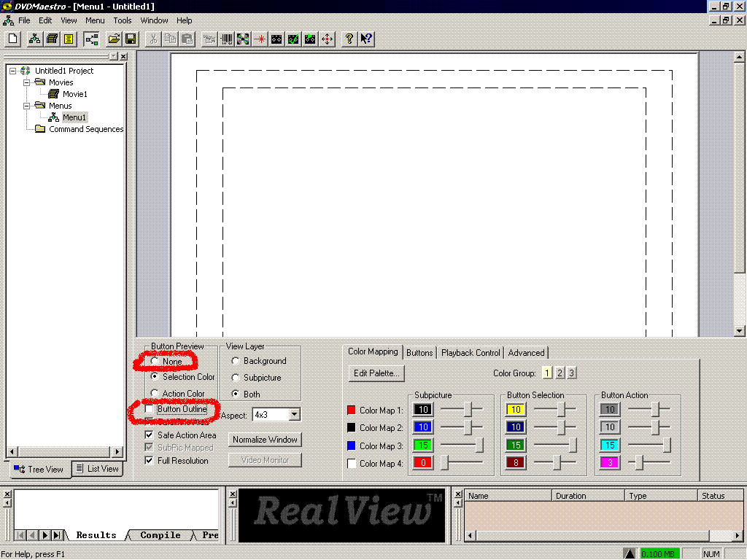Collapse the Menus tree node
The width and height of the screenshot is (747, 560).
(x=27, y=106)
